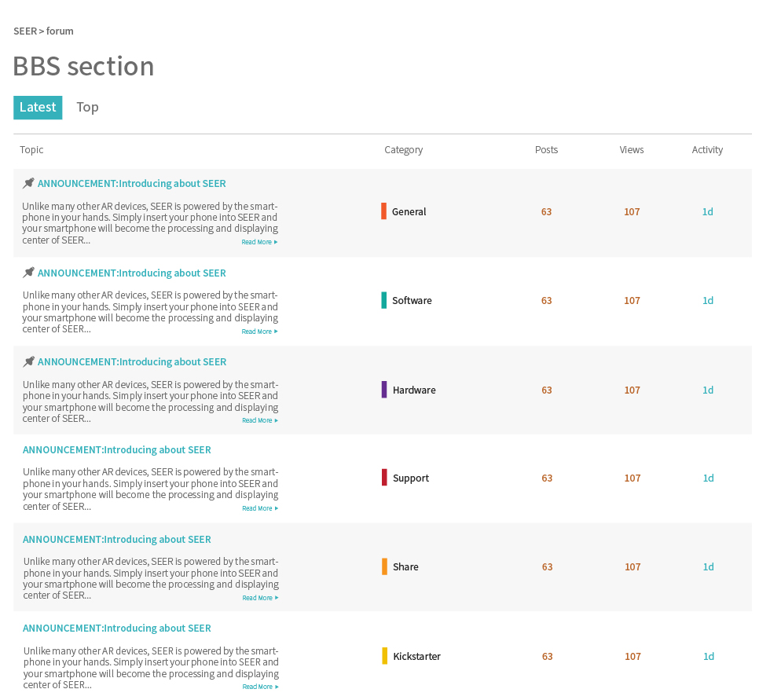
Task: Switch to the Latest tab
Action: point(38,108)
